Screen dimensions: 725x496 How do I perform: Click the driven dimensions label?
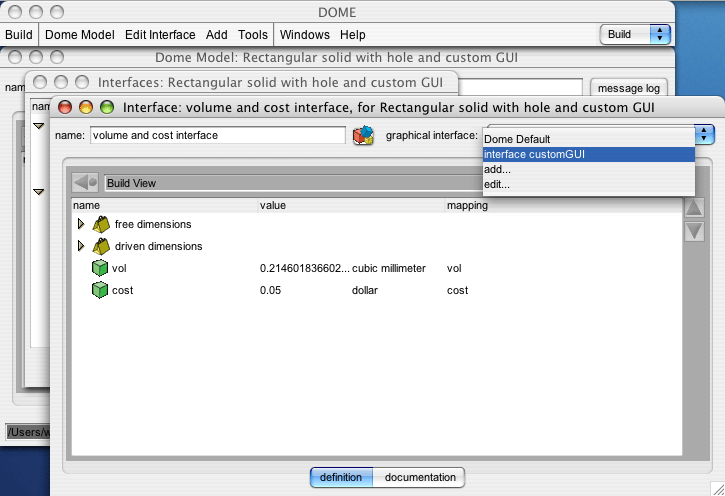click(159, 246)
